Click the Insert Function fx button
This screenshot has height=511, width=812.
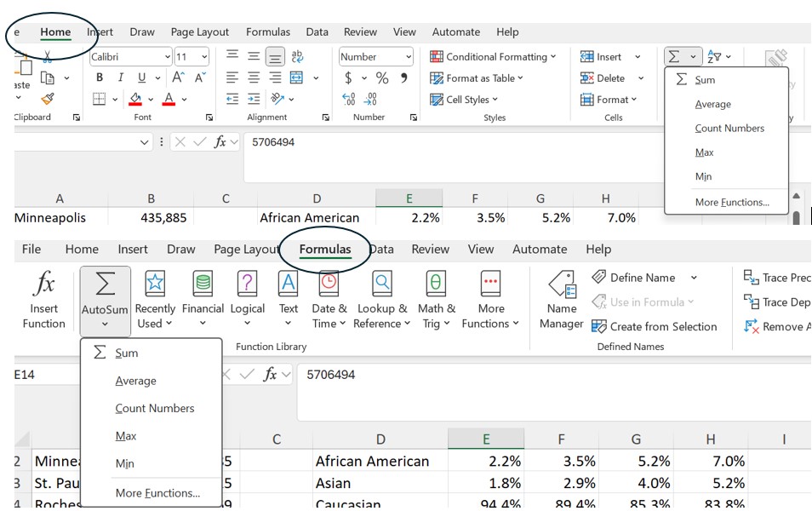pyautogui.click(x=44, y=300)
